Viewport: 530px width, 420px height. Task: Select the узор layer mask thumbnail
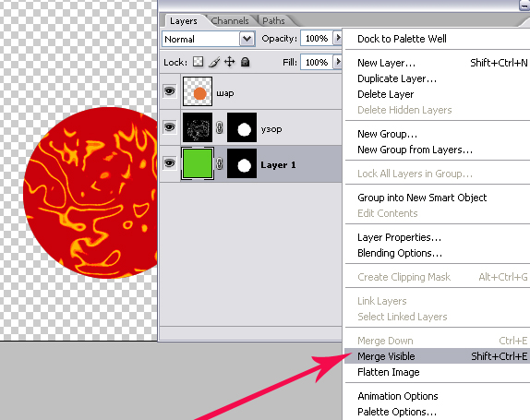(x=242, y=127)
